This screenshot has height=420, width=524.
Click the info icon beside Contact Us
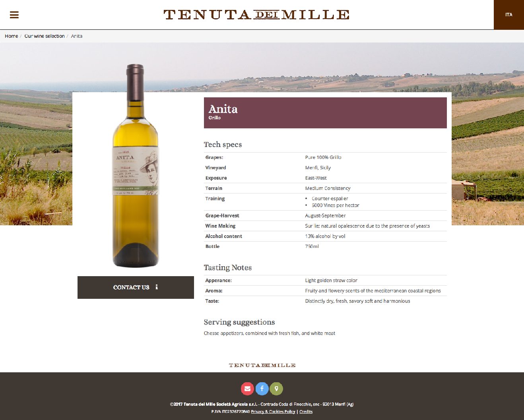(x=157, y=287)
